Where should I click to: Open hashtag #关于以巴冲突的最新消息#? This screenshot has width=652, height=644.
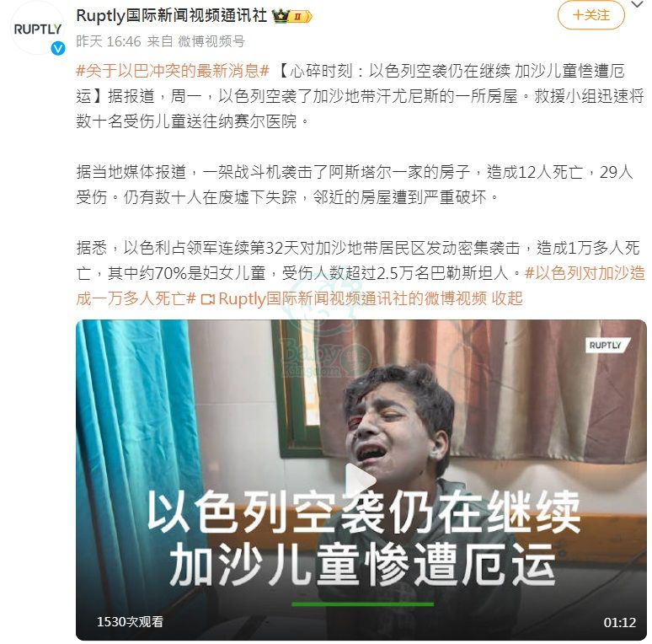(x=173, y=71)
